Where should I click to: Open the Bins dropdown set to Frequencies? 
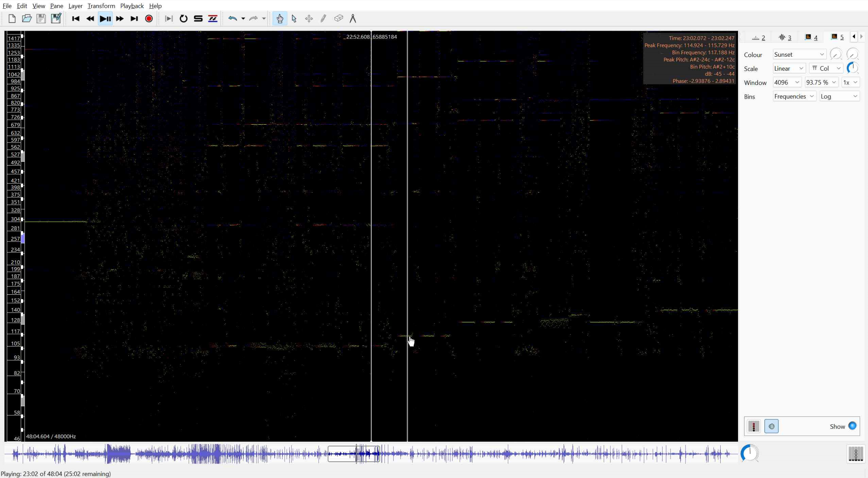[x=794, y=96]
